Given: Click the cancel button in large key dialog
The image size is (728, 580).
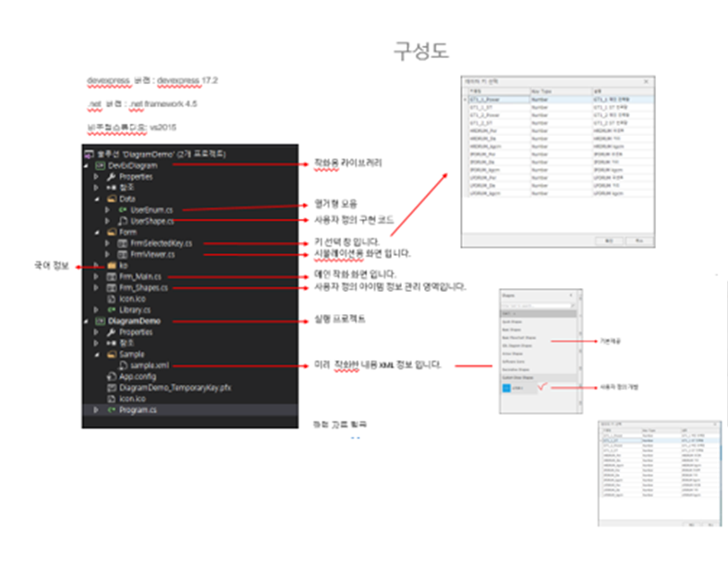Looking at the screenshot, I should coord(639,241).
